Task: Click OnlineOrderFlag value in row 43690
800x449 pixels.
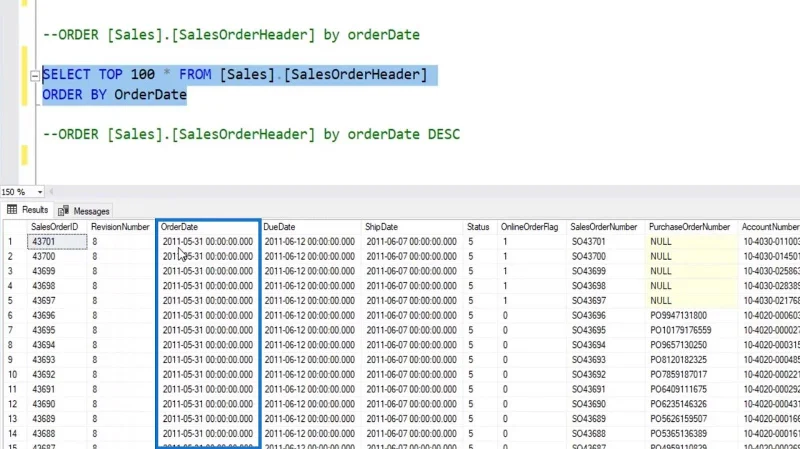Action: (x=532, y=404)
